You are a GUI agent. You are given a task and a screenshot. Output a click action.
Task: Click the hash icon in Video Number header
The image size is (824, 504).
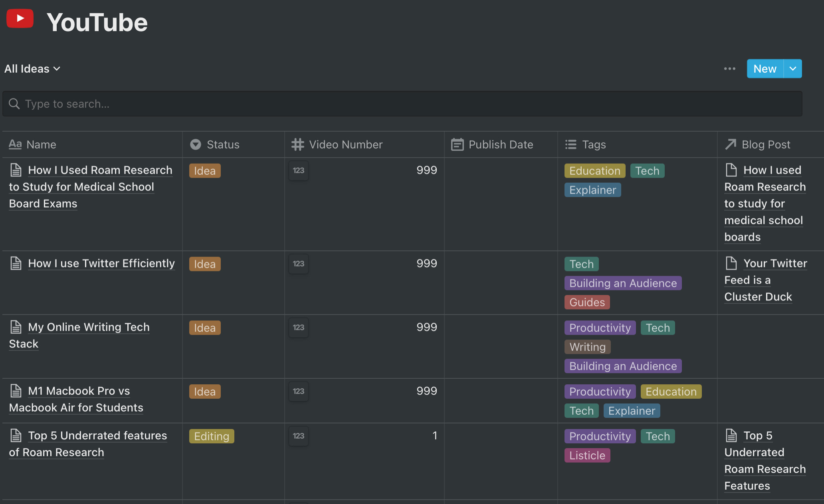click(298, 144)
